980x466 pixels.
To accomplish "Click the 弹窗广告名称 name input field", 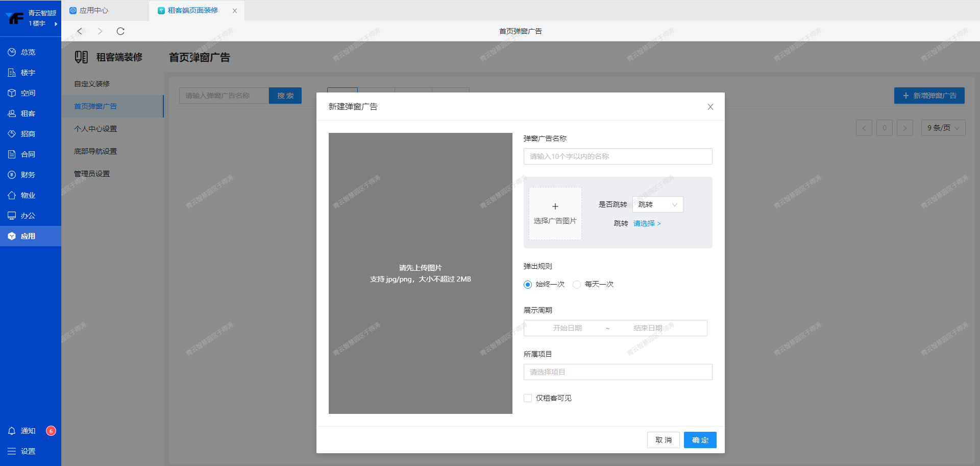I will 618,156.
